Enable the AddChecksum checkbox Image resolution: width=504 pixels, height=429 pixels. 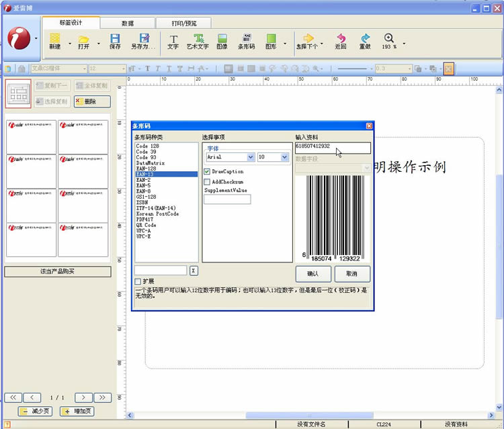pos(207,182)
